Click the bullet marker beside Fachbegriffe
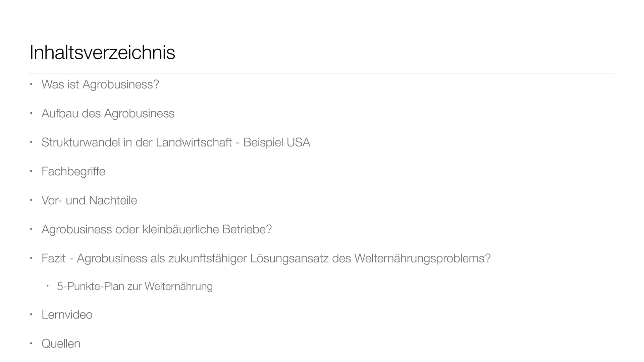Viewport: 644px width, 362px height. [31, 171]
